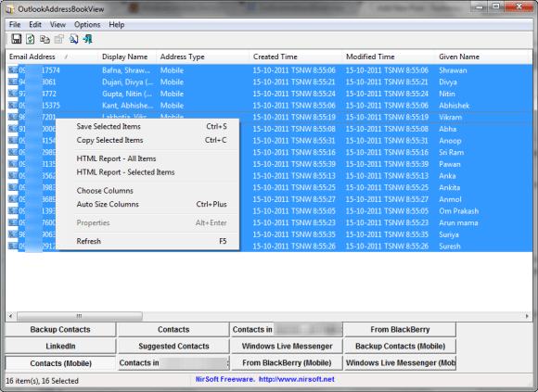The image size is (538, 392).
Task: Open the View menu
Action: (x=58, y=25)
